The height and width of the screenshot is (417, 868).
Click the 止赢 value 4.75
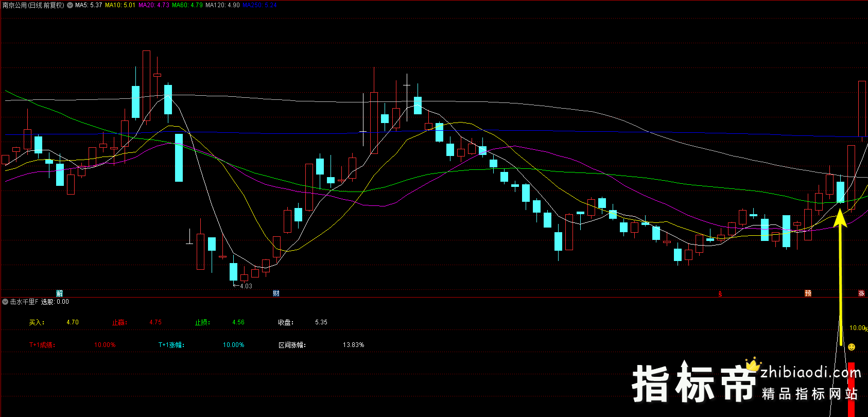pyautogui.click(x=155, y=322)
